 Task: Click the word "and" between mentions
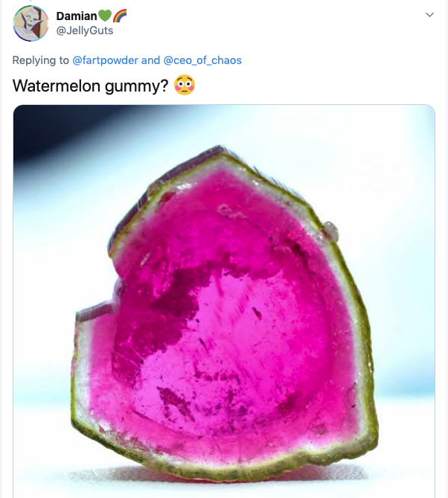click(x=150, y=60)
